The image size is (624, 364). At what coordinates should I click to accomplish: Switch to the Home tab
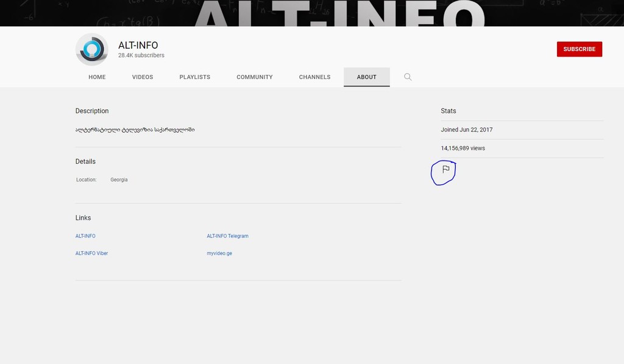(97, 77)
